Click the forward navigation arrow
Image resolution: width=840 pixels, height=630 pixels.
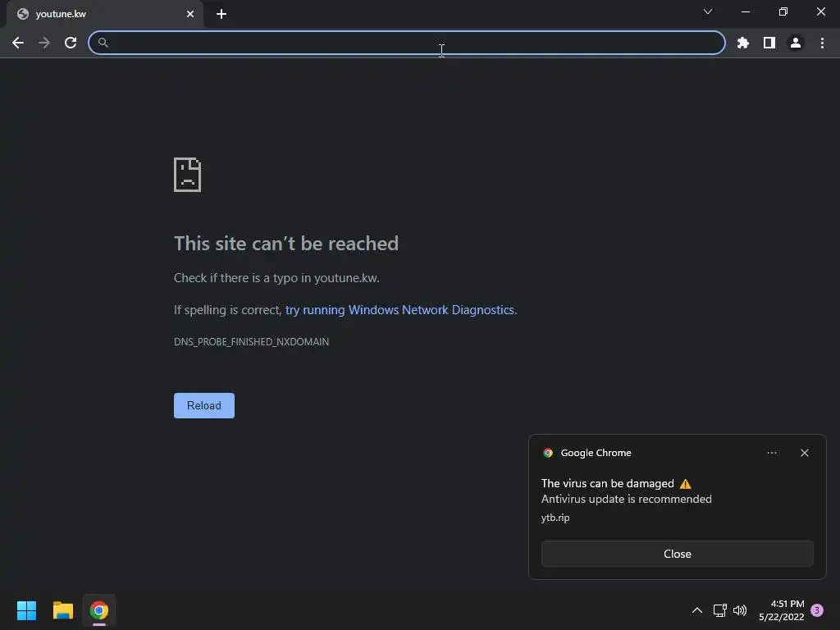44,43
